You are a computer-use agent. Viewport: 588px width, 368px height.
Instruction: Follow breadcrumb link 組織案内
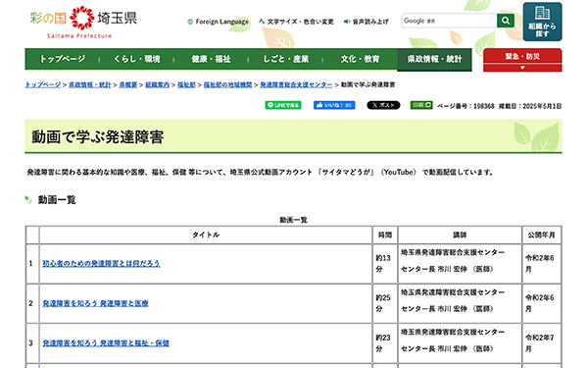point(158,84)
